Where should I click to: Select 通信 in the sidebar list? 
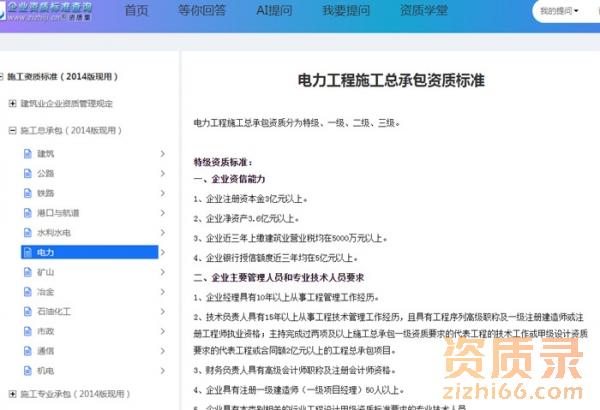click(x=46, y=351)
